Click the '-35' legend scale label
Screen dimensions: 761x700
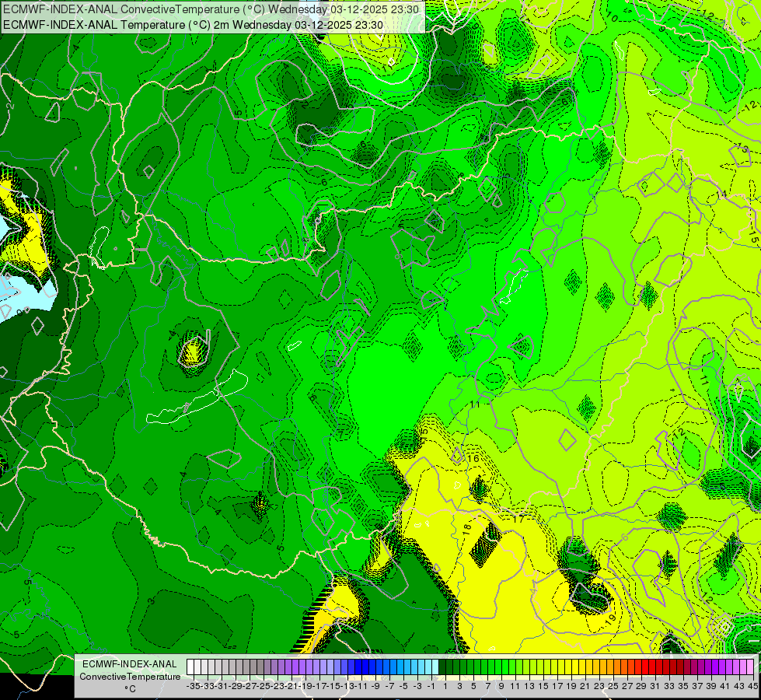(193, 686)
